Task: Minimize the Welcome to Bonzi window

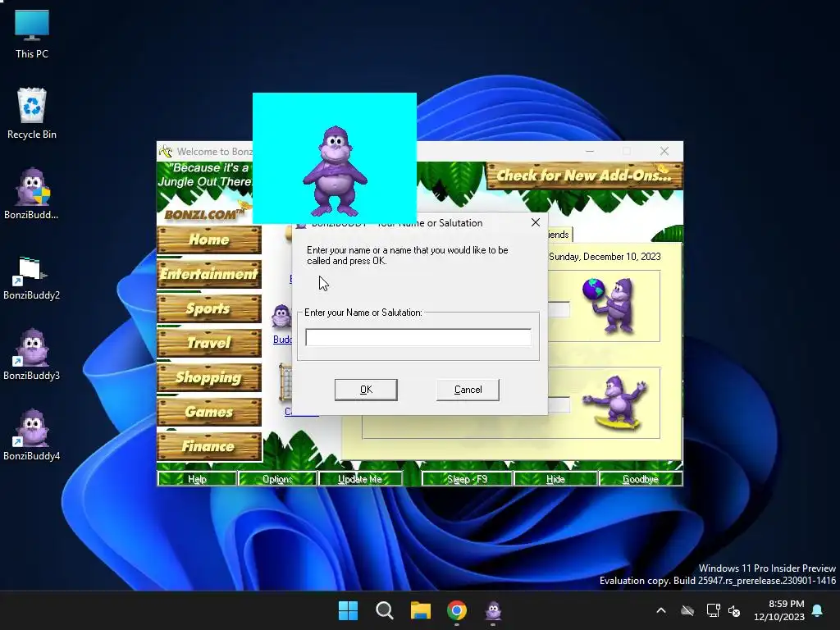Action: tap(590, 151)
